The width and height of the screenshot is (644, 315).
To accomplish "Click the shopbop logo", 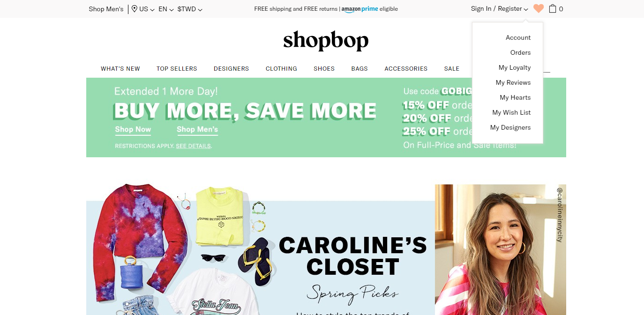I will [326, 40].
